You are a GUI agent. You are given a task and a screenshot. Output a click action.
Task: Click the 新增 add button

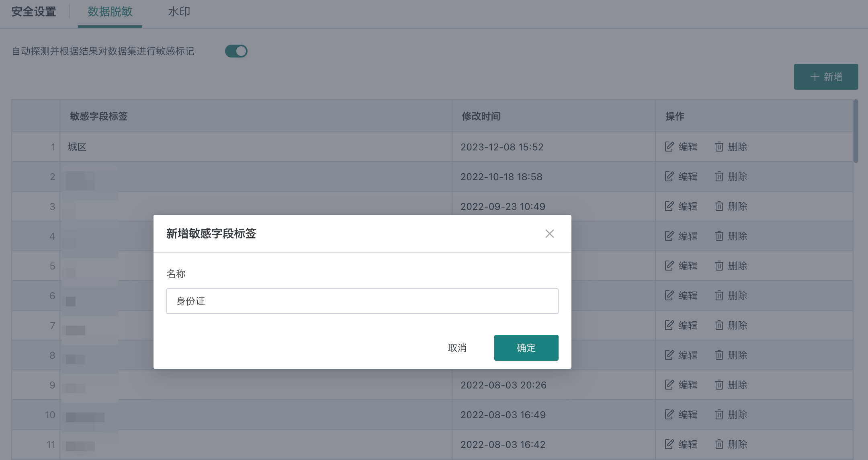(826, 77)
